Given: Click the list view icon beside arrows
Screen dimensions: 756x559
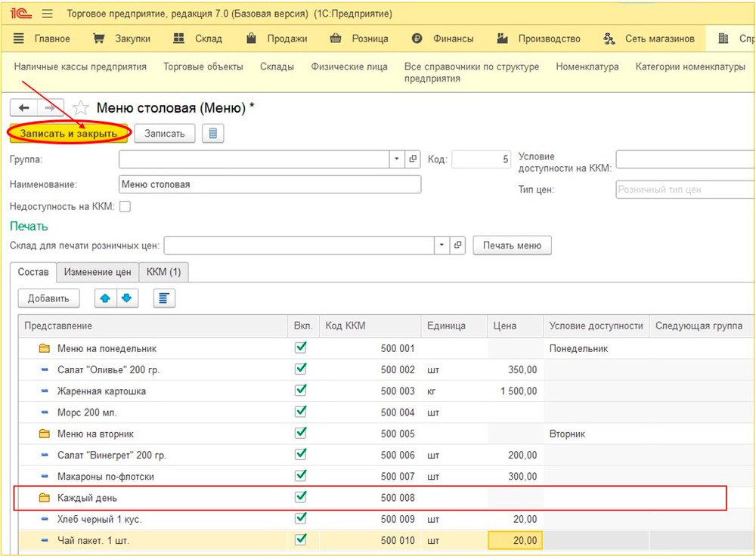Looking at the screenshot, I should click(164, 298).
